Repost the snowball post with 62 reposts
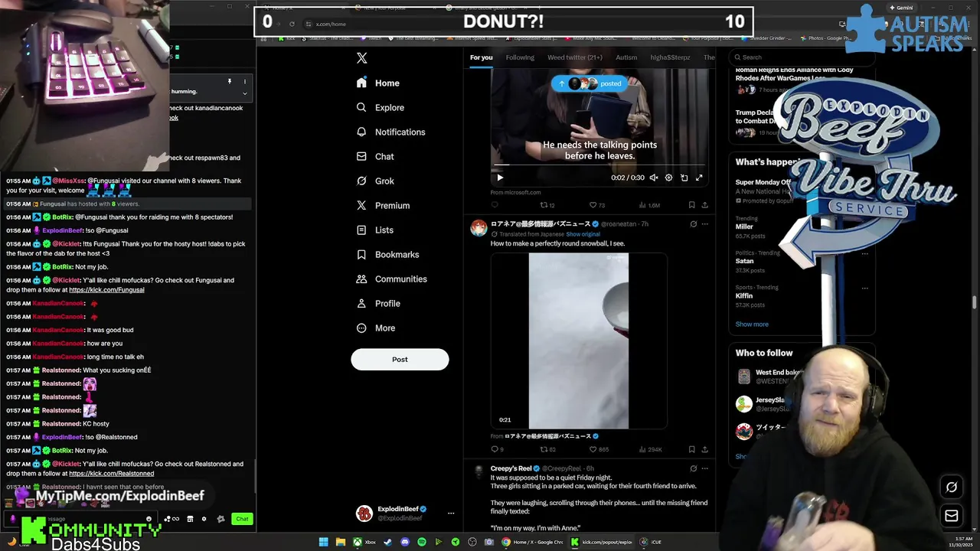The width and height of the screenshot is (980, 551). [547, 449]
